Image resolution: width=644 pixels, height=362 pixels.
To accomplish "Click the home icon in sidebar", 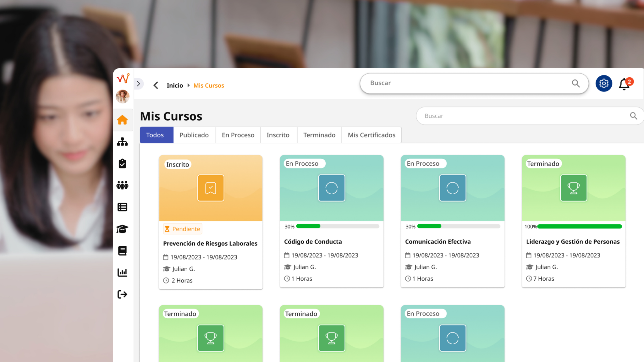I will 122,120.
